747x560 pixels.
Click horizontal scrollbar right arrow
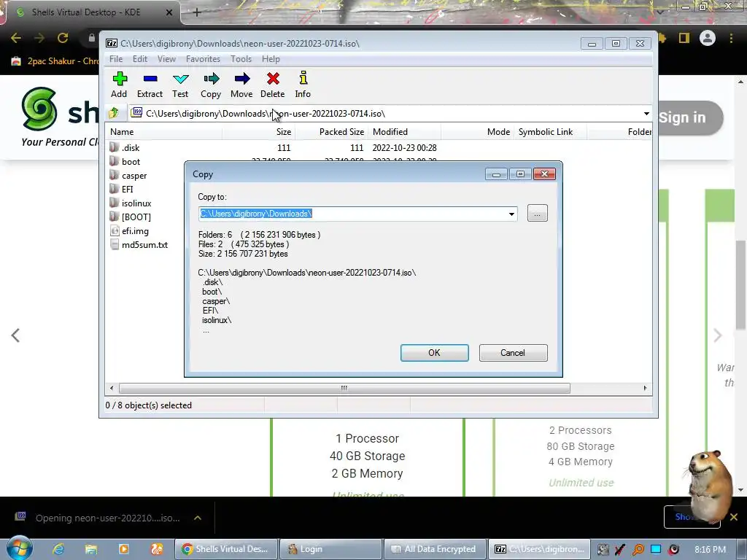645,388
